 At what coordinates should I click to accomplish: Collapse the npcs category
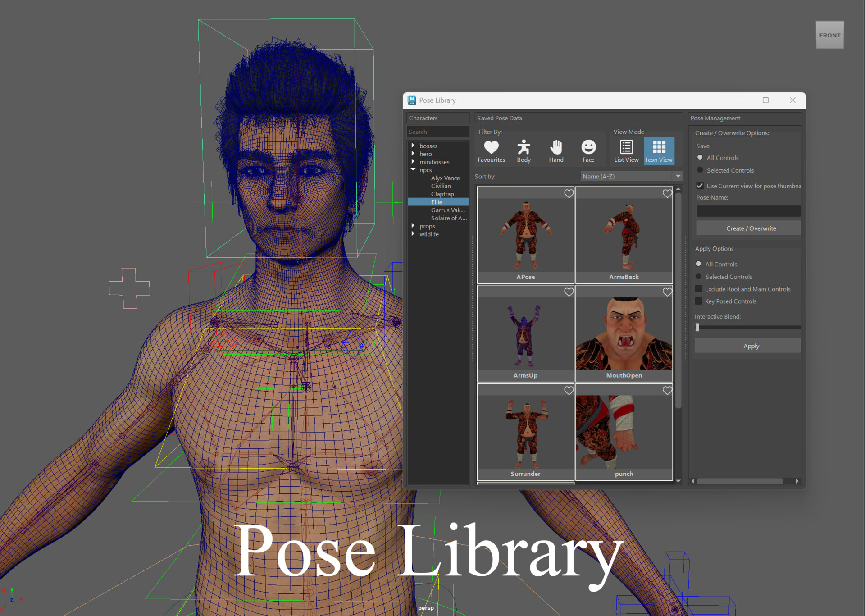(x=414, y=170)
